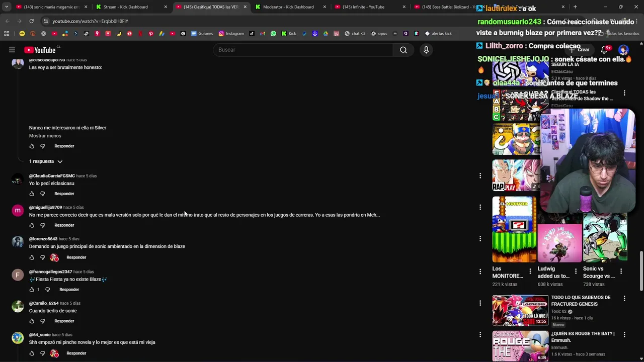
Task: Dislike miguellijo8709's comment
Action: (43, 225)
